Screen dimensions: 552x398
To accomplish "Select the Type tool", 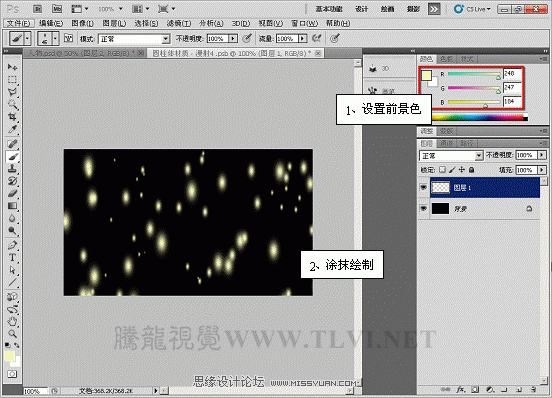I will [x=12, y=257].
